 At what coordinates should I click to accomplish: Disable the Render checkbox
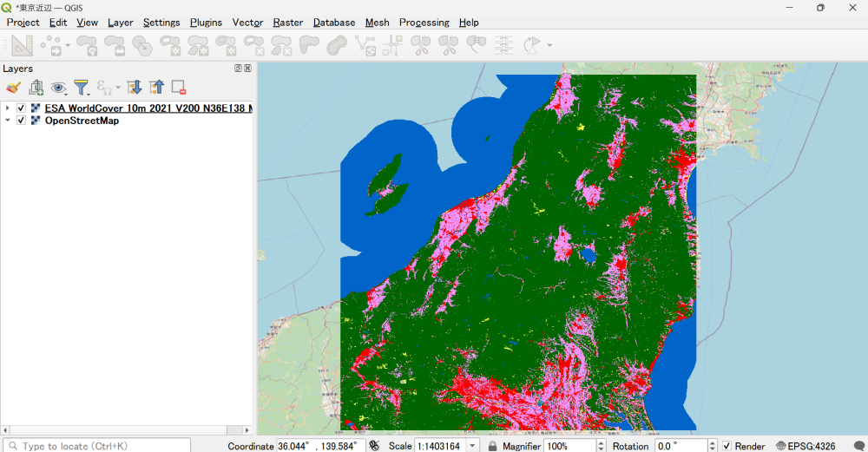tap(727, 446)
